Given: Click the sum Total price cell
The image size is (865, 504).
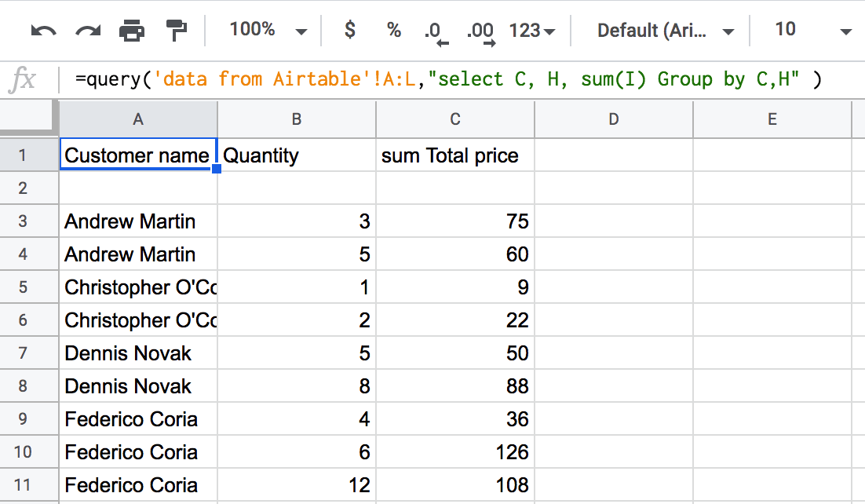Looking at the screenshot, I should click(x=455, y=155).
